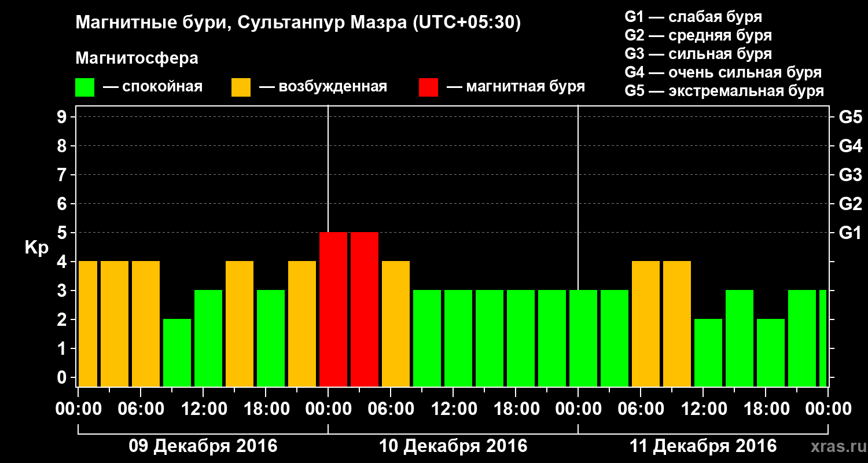
Task: Click the 12:00 time label above '09 Декабря 2016'
Action: pos(203,409)
